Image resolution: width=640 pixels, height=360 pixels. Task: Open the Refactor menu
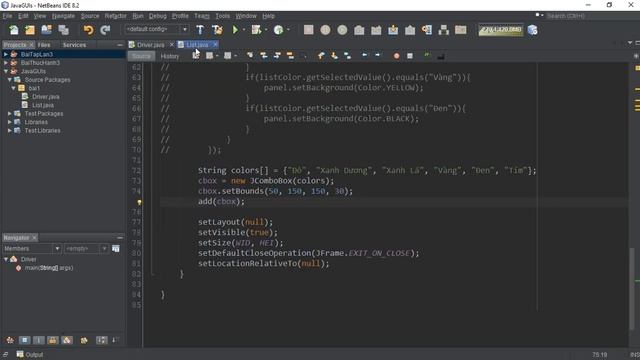(116, 16)
